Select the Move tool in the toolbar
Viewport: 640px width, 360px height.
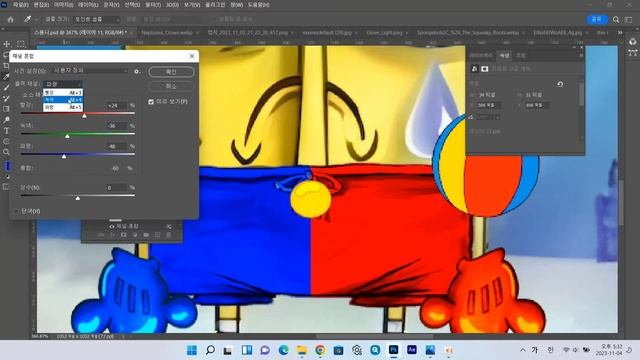[x=7, y=44]
